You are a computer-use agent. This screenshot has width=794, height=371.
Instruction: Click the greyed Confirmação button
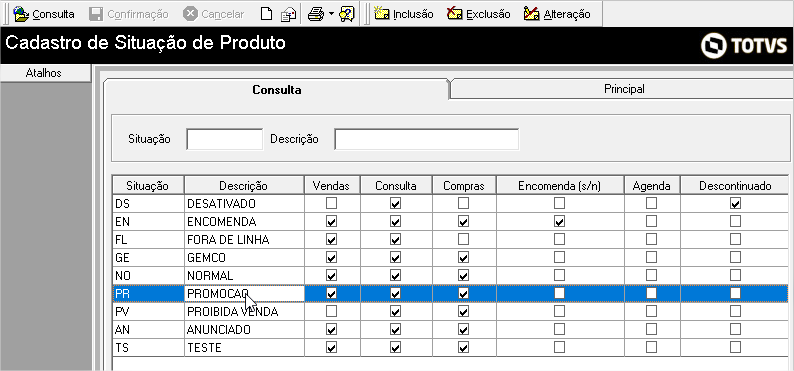[128, 14]
